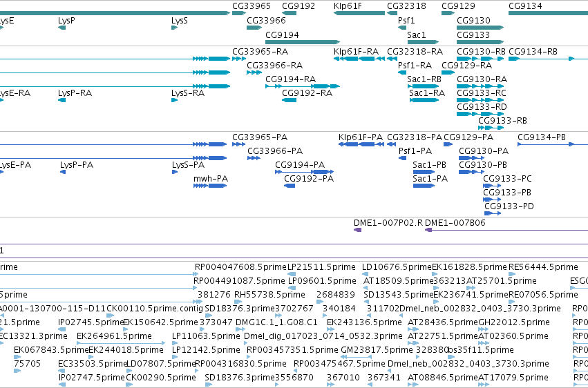Click the CG33965 gene label
This screenshot has width=588, height=388.
point(252,6)
